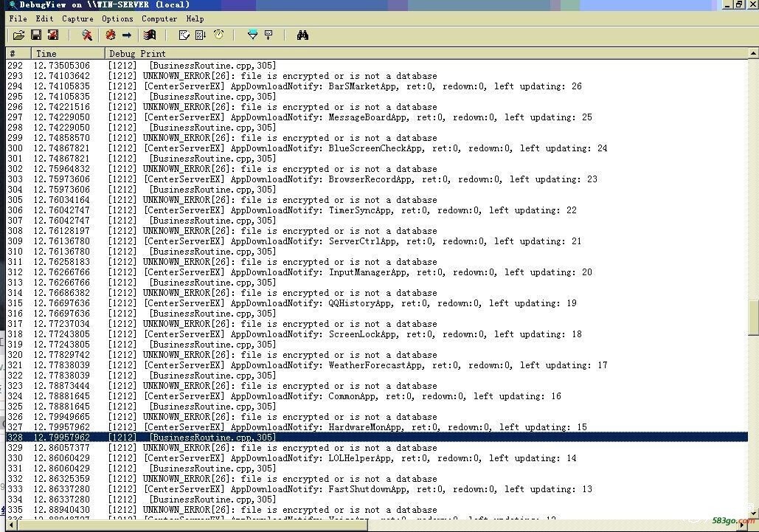Save the log with floppy icon
759x532 pixels.
pyautogui.click(x=36, y=35)
